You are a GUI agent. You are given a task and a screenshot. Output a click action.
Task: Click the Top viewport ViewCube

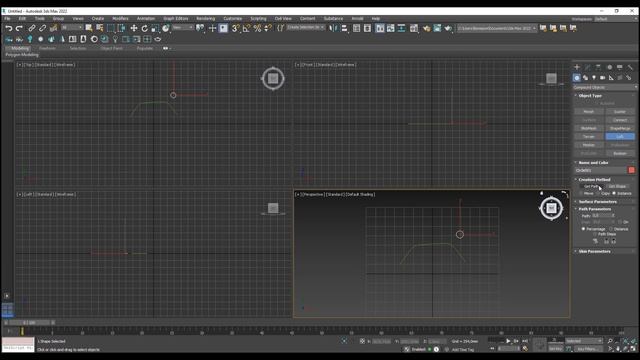(273, 78)
